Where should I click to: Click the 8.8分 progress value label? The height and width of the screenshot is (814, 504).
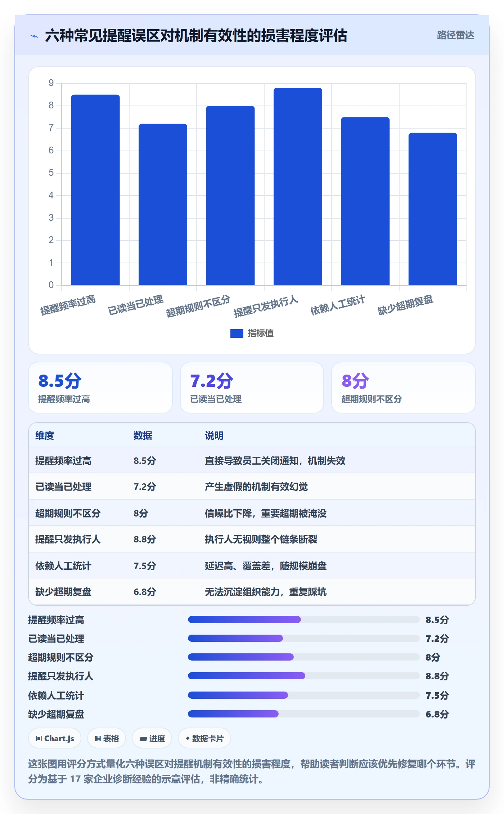point(437,676)
